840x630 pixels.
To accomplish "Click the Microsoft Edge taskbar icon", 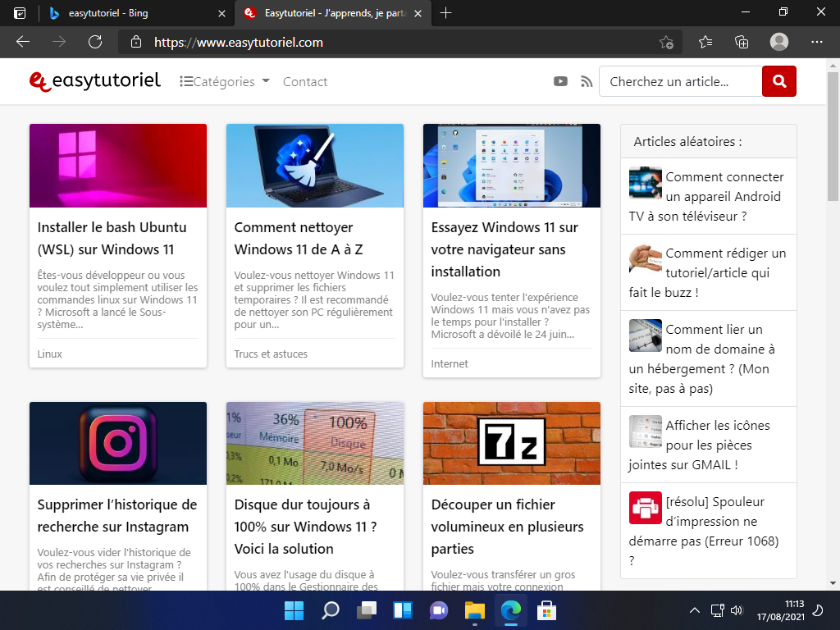I will click(511, 610).
